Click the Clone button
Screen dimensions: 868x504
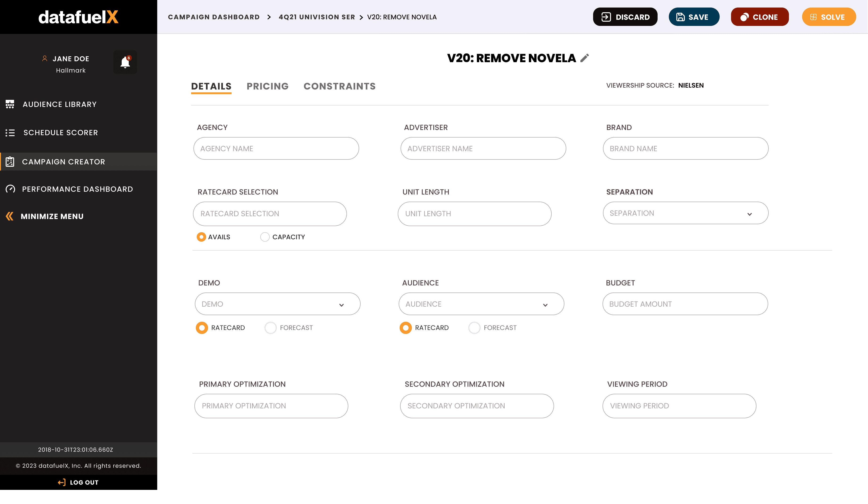(760, 17)
